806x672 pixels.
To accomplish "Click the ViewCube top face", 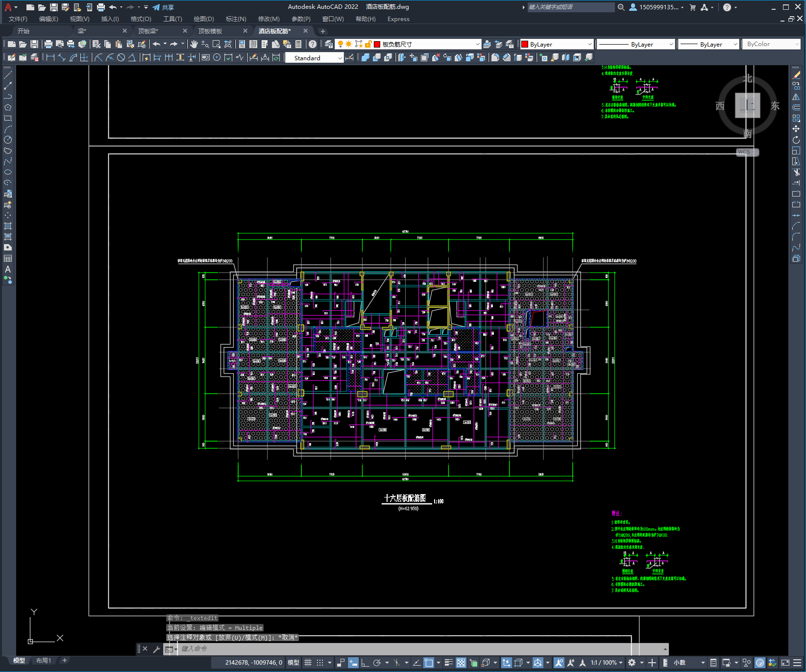I will (747, 105).
